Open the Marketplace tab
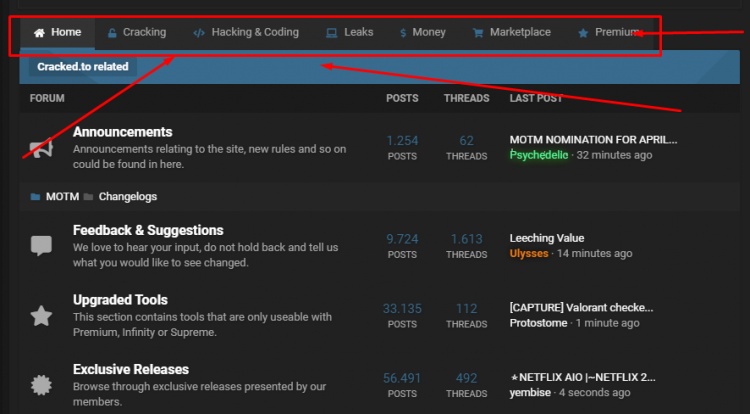750x414 pixels. point(512,33)
